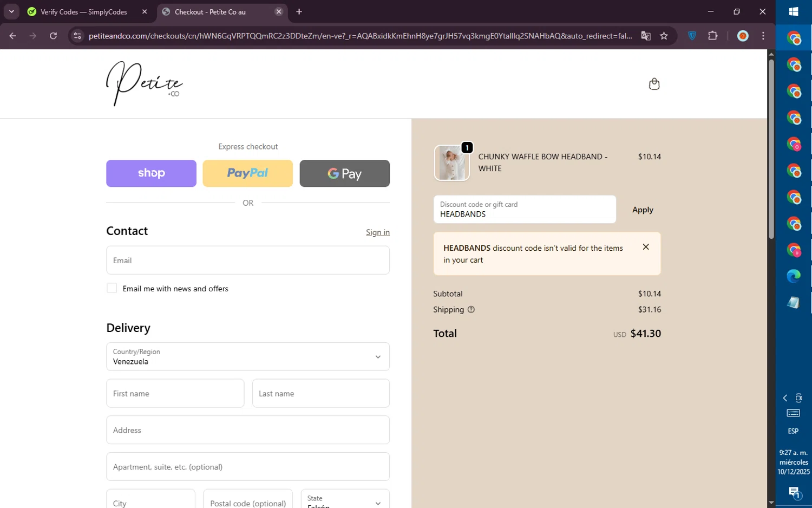The image size is (812, 508).
Task: Click the $31.16 shipping cost
Action: [x=650, y=310]
